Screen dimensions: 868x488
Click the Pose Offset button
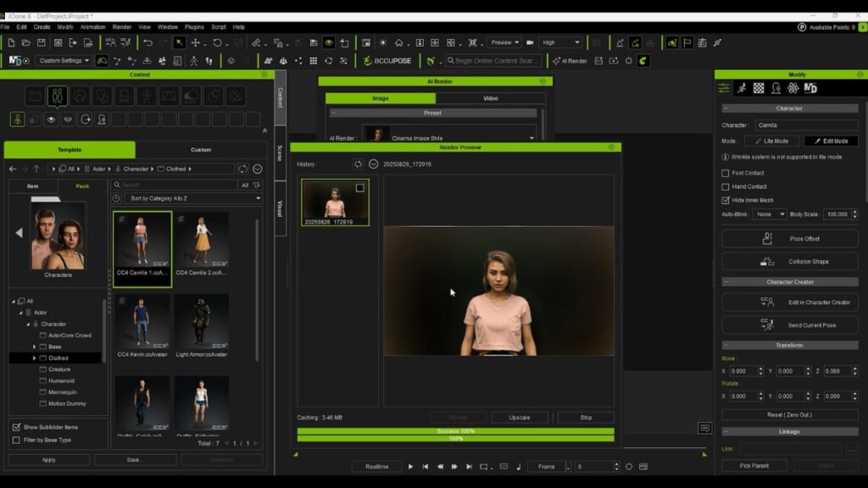tap(790, 239)
